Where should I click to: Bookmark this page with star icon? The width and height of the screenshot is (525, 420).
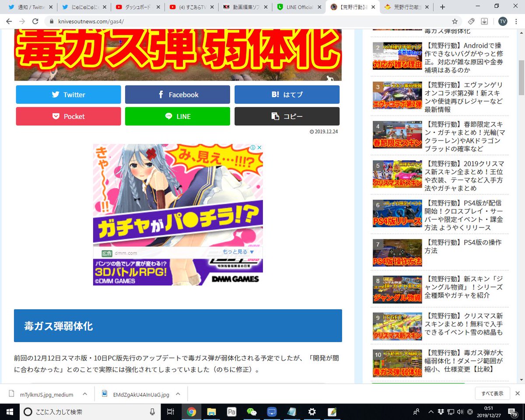tap(455, 21)
